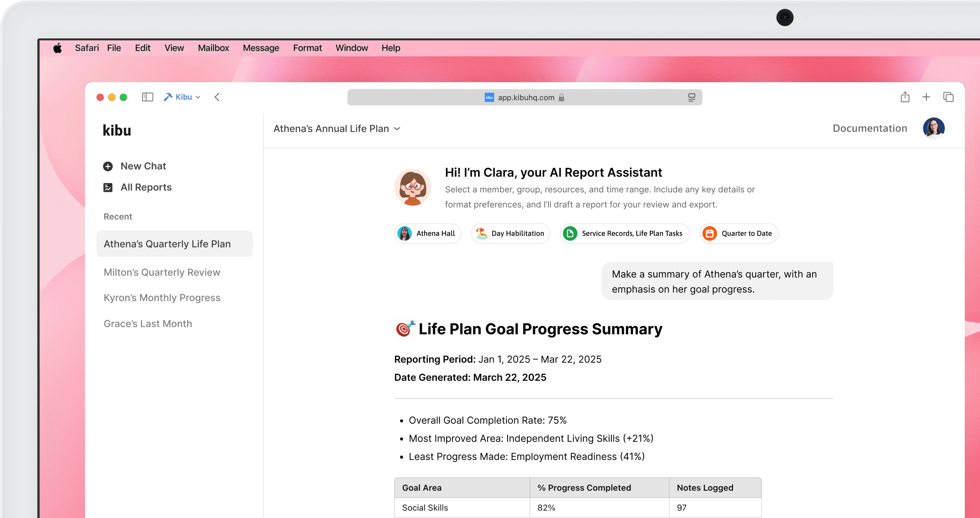The height and width of the screenshot is (518, 980).
Task: Select the Quarter to Date chip
Action: (739, 233)
